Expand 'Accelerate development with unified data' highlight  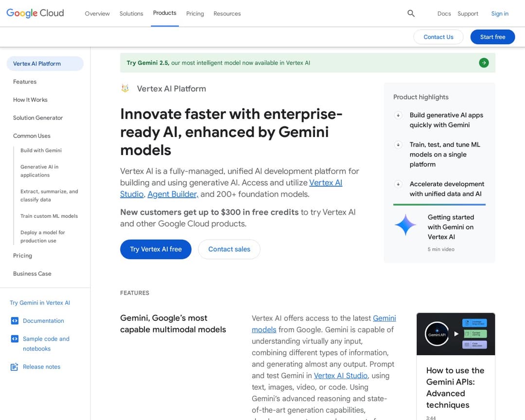pyautogui.click(x=398, y=184)
